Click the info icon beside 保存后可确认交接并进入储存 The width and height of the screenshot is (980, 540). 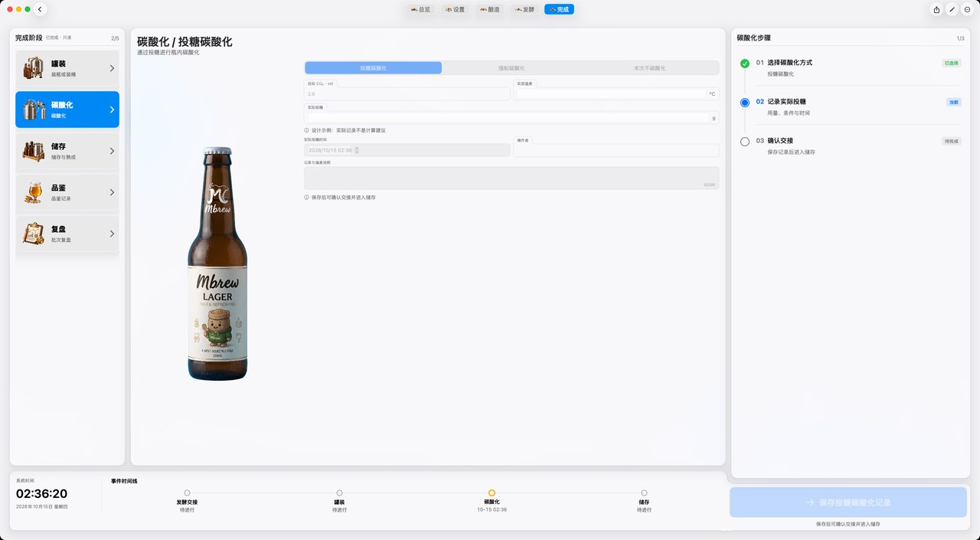[307, 198]
